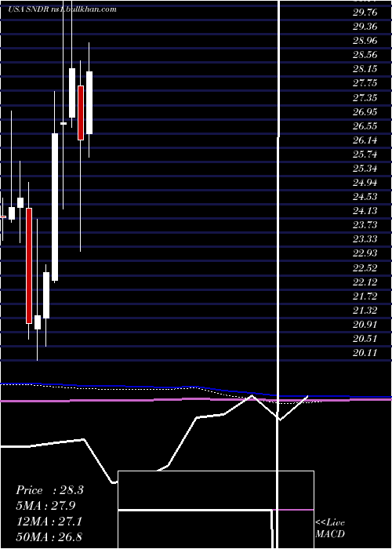Click the 22.52 price axis label
392x549 pixels.
click(365, 268)
